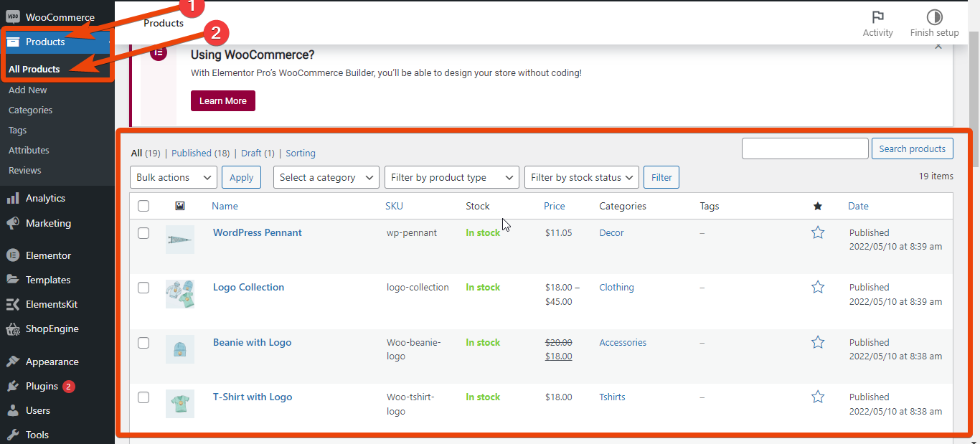Click the Apply bulk action button
The width and height of the screenshot is (980, 444).
[x=241, y=177]
